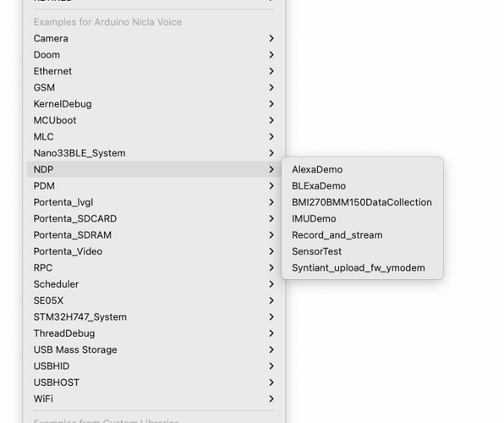
Task: Open Record_and_stream example
Action: 362,235
